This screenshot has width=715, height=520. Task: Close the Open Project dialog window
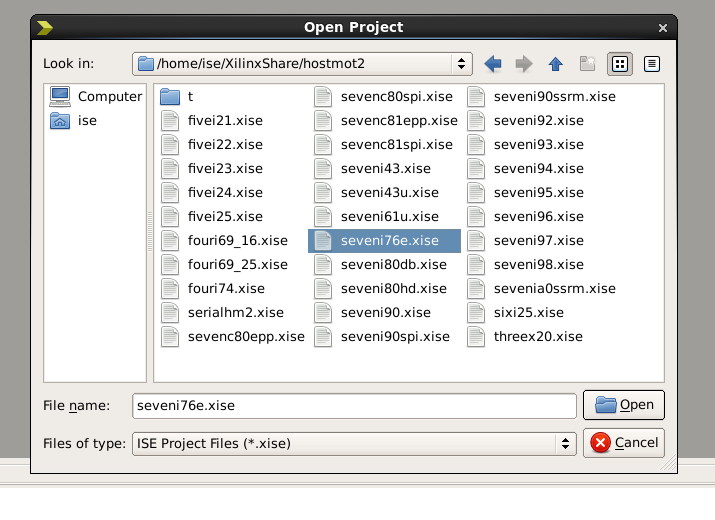pyautogui.click(x=663, y=28)
